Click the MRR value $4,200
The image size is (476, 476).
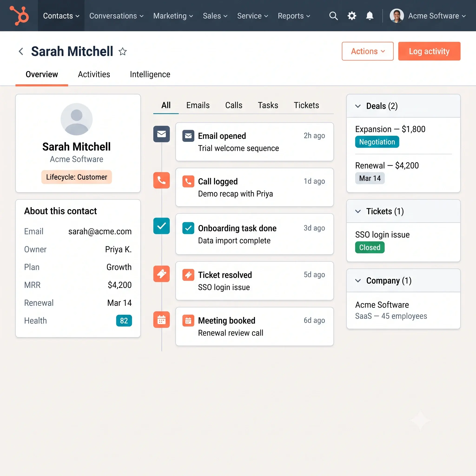[x=119, y=285]
